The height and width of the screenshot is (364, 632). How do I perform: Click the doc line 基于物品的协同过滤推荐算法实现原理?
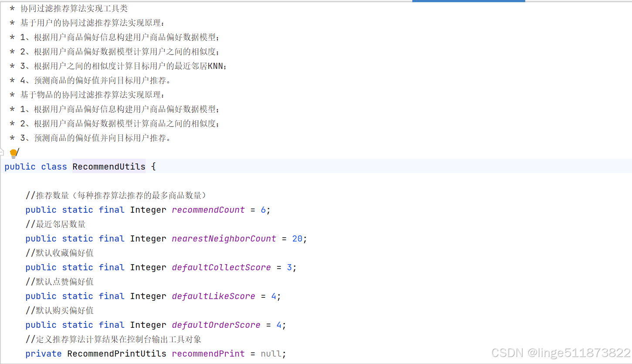coord(92,95)
